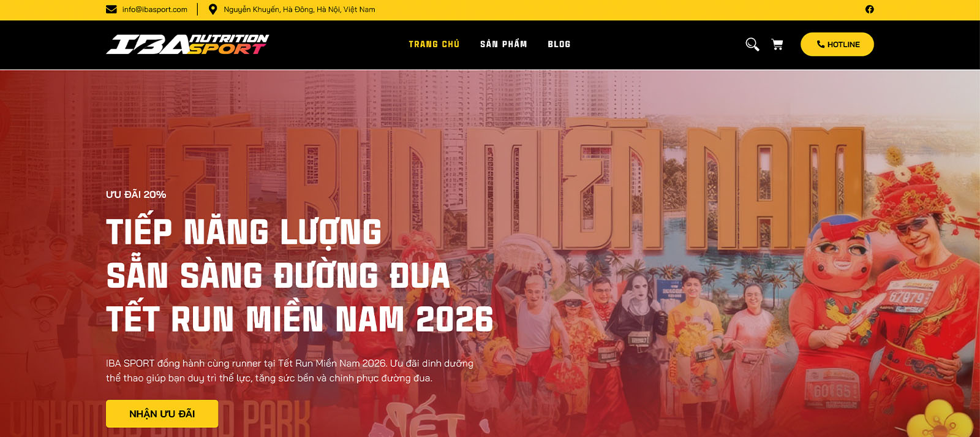Click the IBA Nutrition Sport logo
The width and height of the screenshot is (980, 437).
pos(187,44)
